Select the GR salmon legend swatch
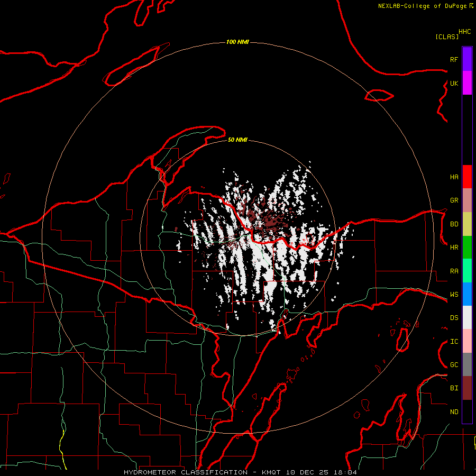Viewport: 476px width, 476px height. pyautogui.click(x=467, y=200)
